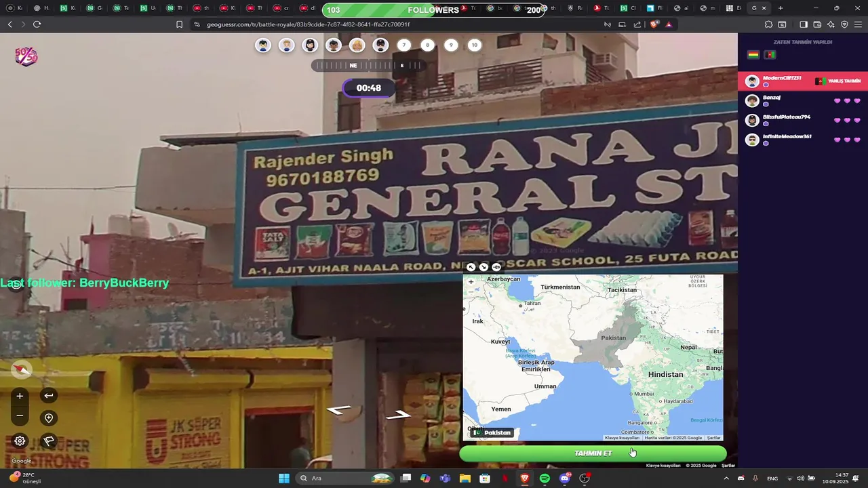Screen dimensions: 868x488
Task: Zoom in the Street View panorama
Action: [x=20, y=396]
